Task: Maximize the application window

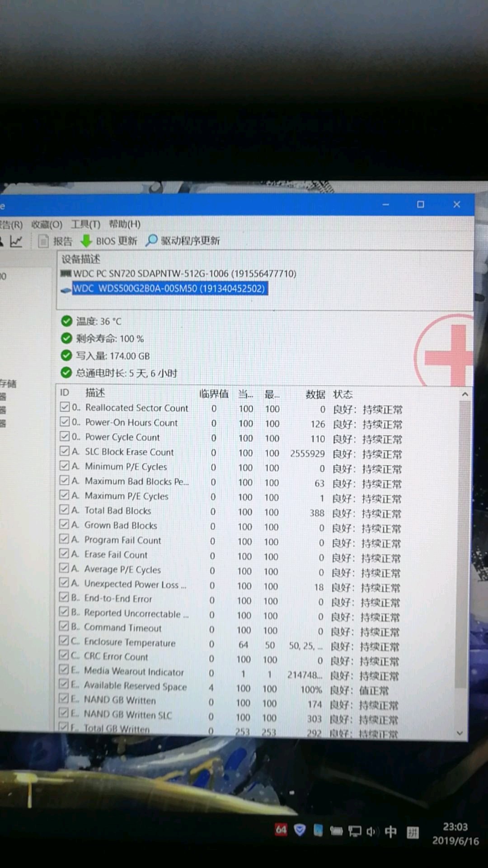Action: (420, 204)
